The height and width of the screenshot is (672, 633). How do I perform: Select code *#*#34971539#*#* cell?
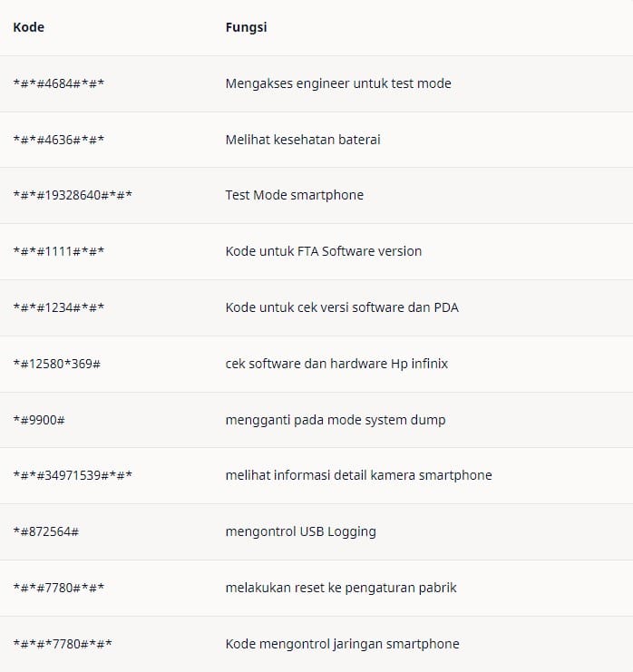(x=73, y=476)
